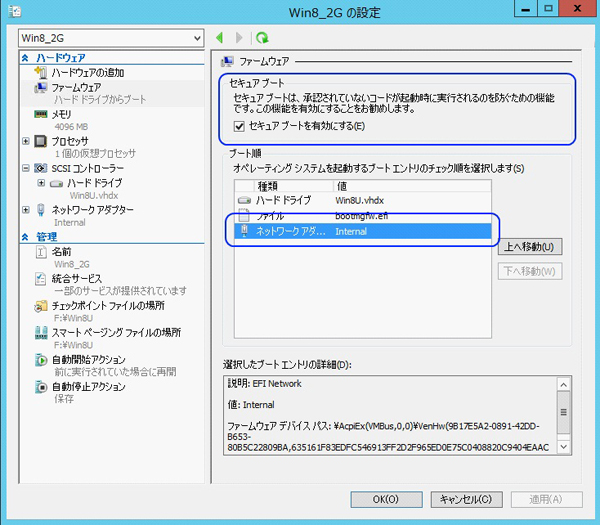Click the ファームウェア icon in the sidebar

[41, 88]
